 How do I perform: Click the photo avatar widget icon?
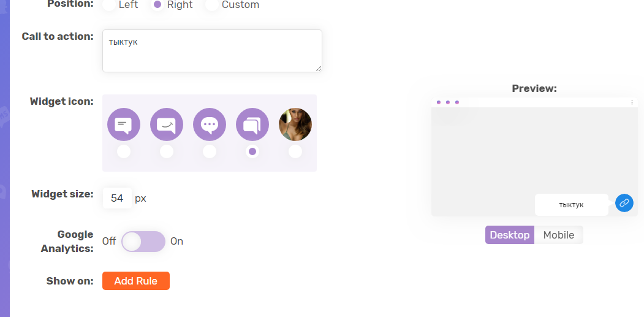[x=295, y=124]
